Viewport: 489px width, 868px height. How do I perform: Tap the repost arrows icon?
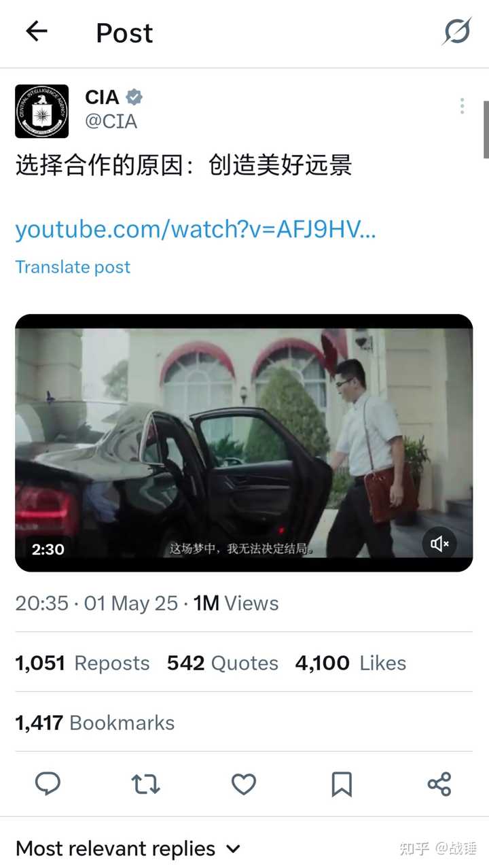[145, 784]
